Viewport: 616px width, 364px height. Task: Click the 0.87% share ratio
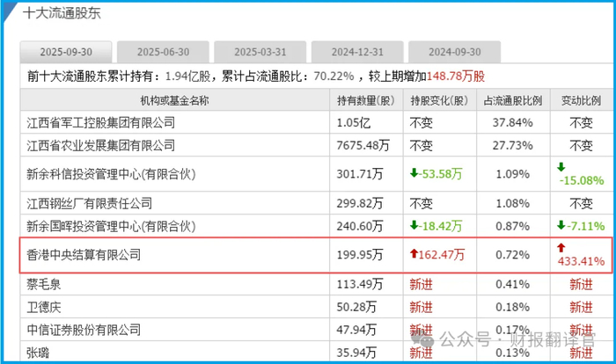[x=513, y=226]
